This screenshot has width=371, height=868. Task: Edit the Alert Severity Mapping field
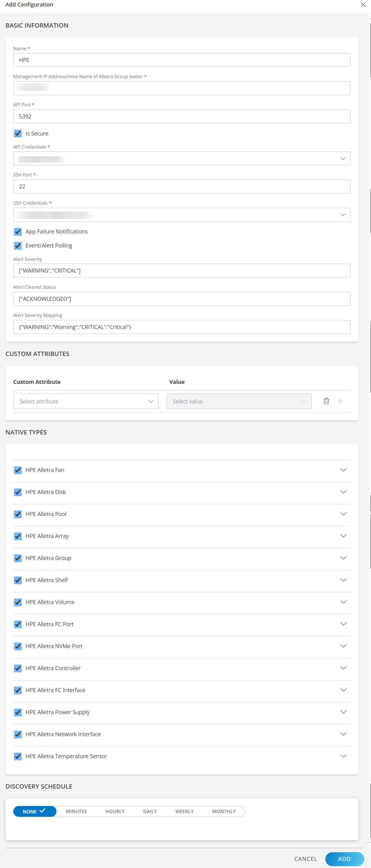182,327
